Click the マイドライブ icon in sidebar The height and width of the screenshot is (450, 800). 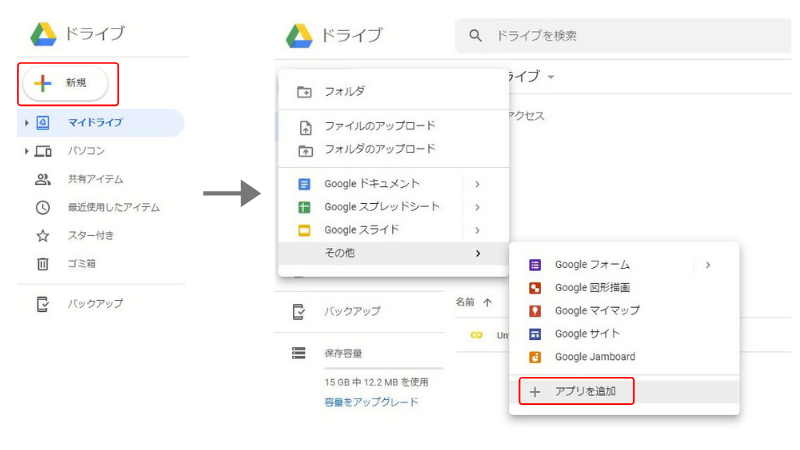click(x=43, y=122)
